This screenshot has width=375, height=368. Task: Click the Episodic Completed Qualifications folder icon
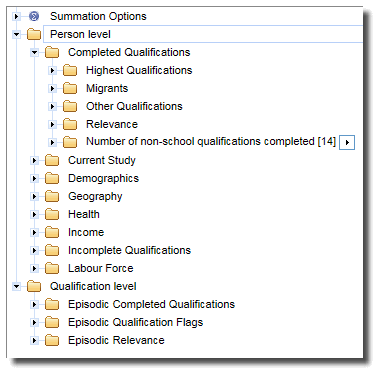pos(52,304)
